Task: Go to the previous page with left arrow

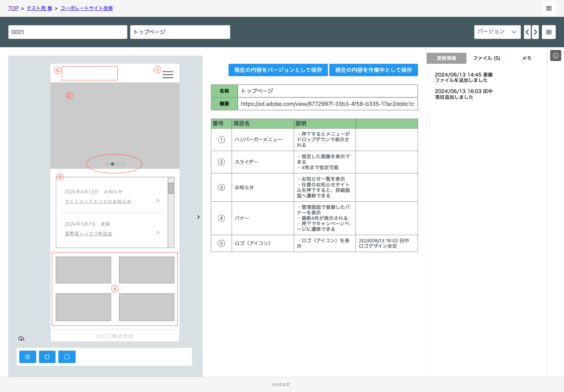Action: (x=527, y=32)
